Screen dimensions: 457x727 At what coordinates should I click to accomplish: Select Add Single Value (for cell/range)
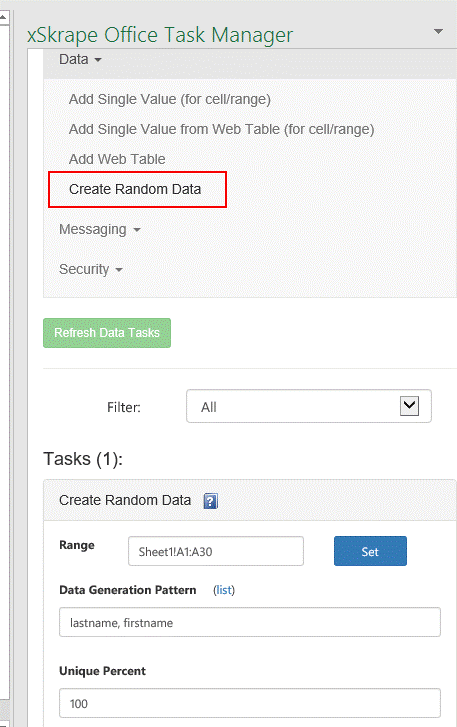[170, 99]
